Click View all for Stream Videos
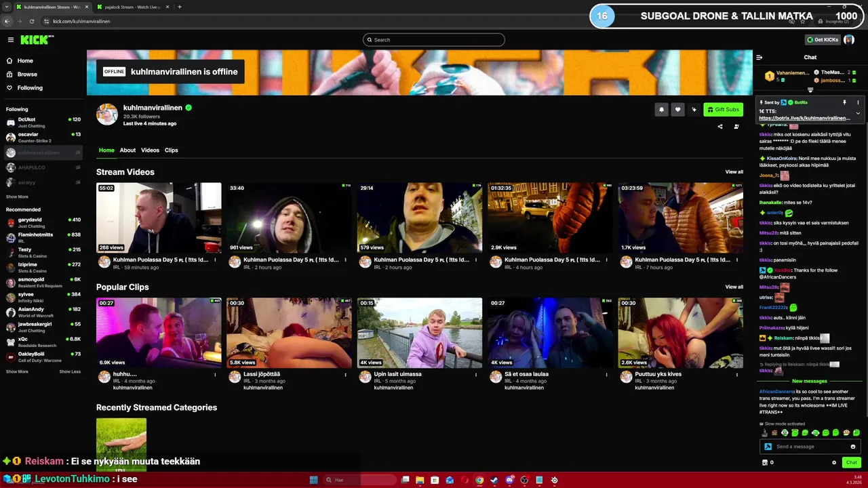Screen dimensions: 868x488 click(x=734, y=172)
